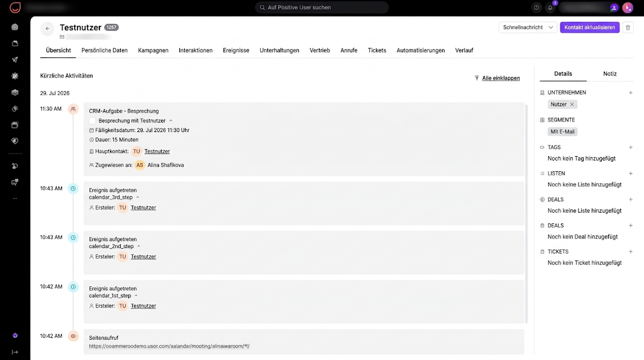Open the gear-like sidebar icon
Viewport: 644px width, 360px height.
click(x=15, y=76)
